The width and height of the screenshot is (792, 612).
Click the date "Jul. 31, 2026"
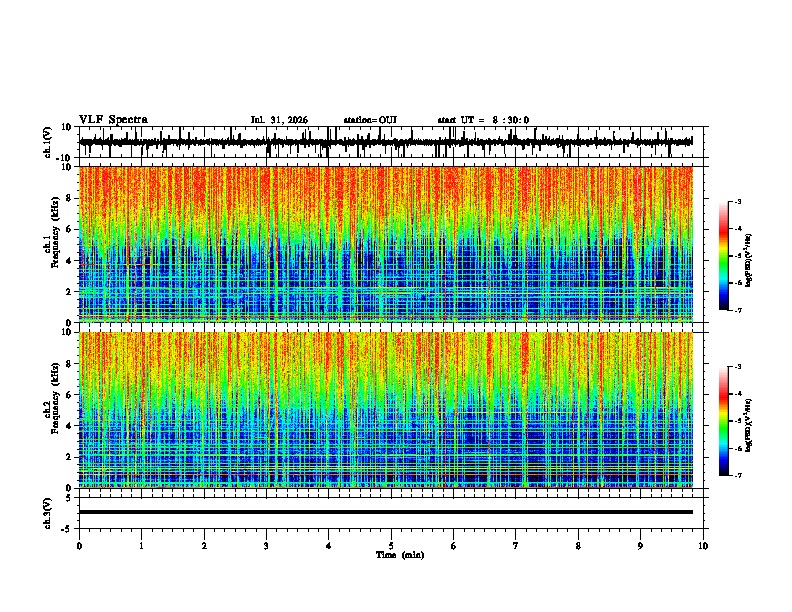[x=279, y=120]
